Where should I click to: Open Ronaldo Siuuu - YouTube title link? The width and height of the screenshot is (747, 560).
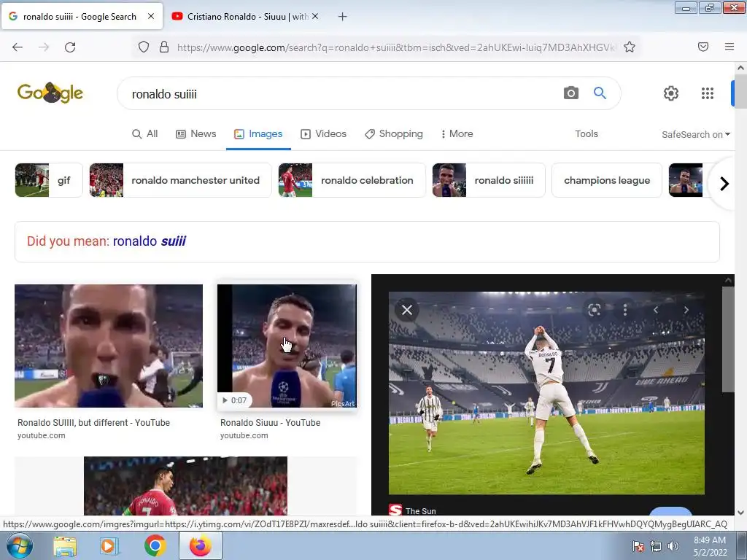click(x=270, y=422)
